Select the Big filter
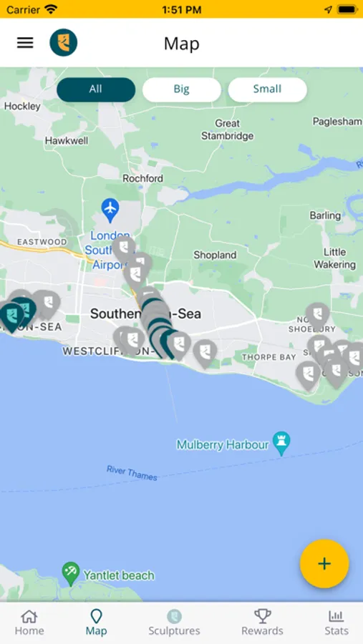363x644 pixels. coord(181,89)
